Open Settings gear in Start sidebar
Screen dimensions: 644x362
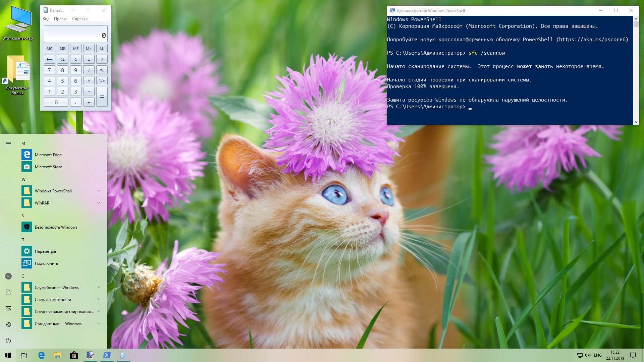coord(8,324)
